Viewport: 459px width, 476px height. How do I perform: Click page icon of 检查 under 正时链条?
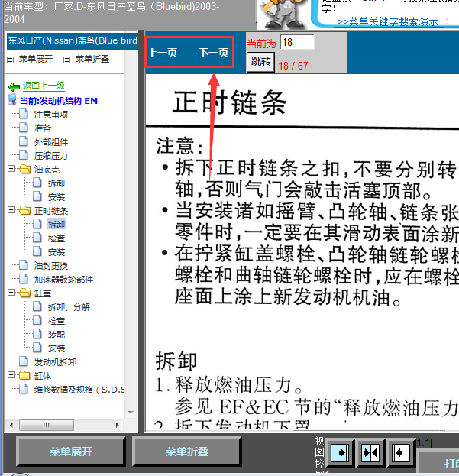coord(37,238)
